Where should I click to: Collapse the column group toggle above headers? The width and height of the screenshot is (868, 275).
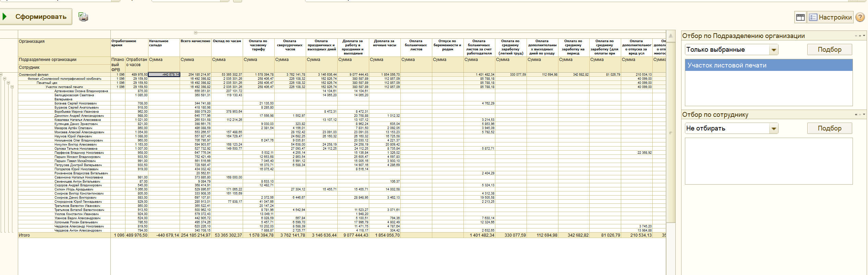pos(195,33)
